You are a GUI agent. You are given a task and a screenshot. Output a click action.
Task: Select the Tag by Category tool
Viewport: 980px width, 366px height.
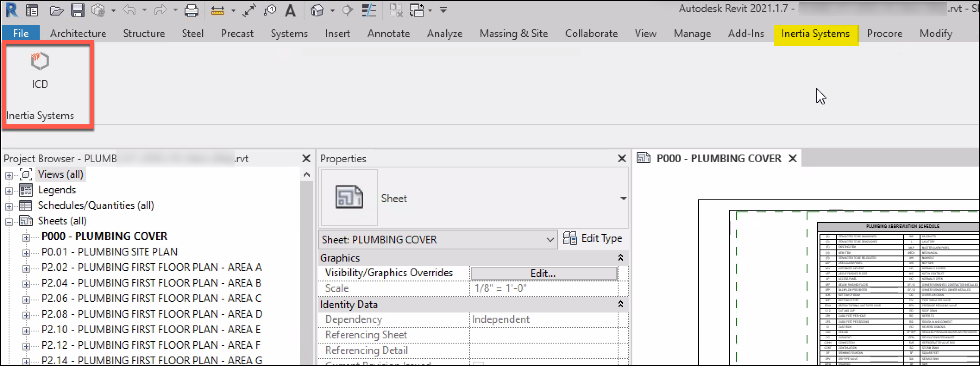pyautogui.click(x=270, y=10)
